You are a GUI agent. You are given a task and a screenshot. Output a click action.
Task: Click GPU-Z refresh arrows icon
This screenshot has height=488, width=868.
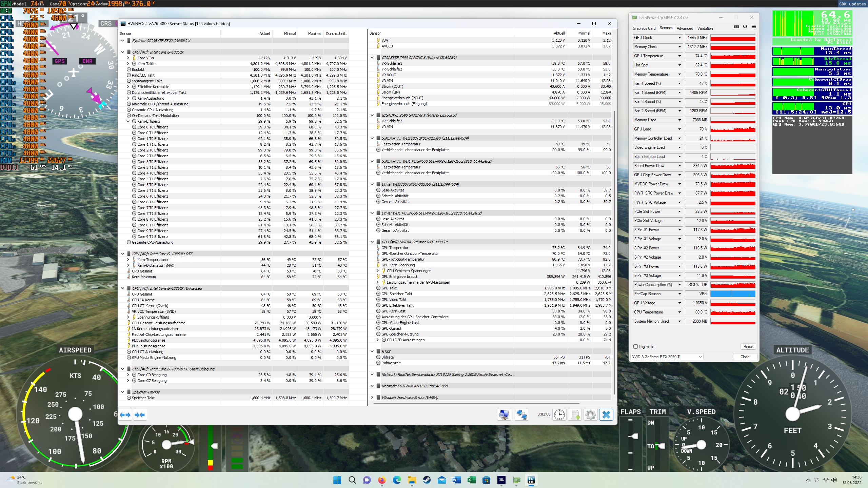point(745,27)
